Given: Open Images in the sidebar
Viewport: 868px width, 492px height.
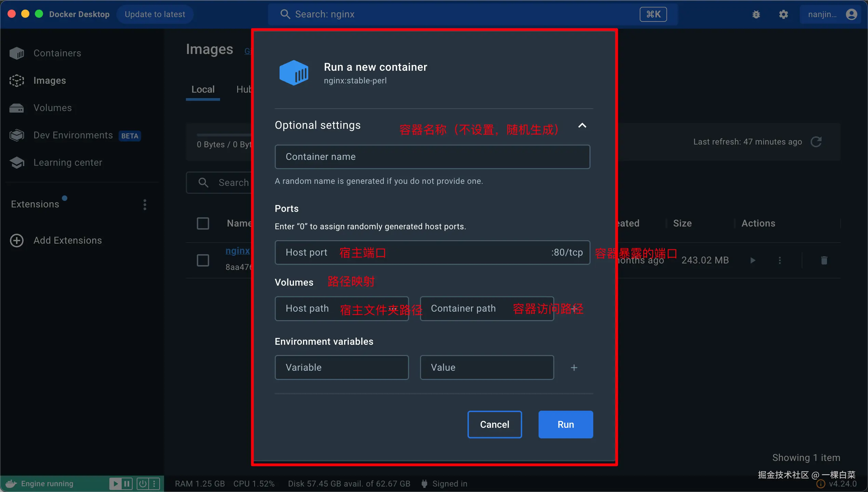Looking at the screenshot, I should (50, 81).
